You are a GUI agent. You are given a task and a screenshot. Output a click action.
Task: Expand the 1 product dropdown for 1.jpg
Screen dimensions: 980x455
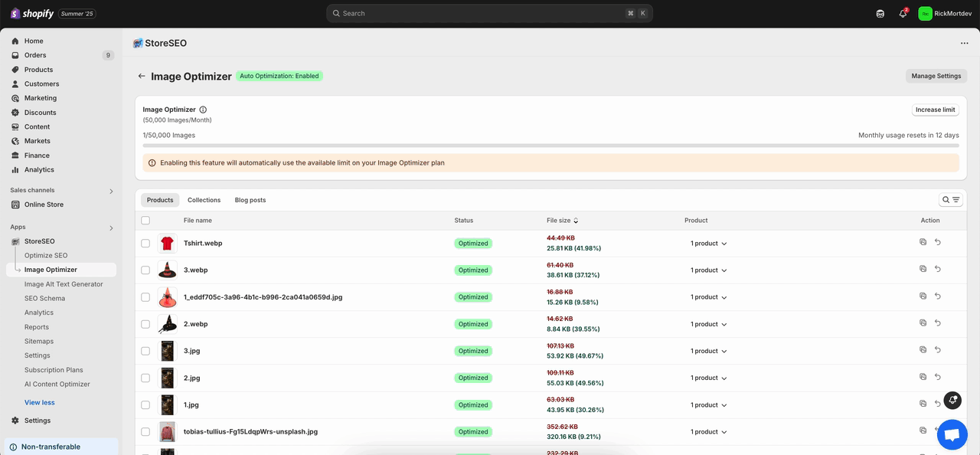(x=708, y=405)
